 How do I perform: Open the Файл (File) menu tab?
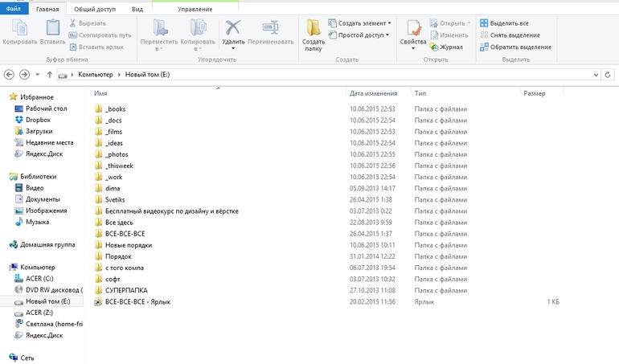click(x=14, y=9)
